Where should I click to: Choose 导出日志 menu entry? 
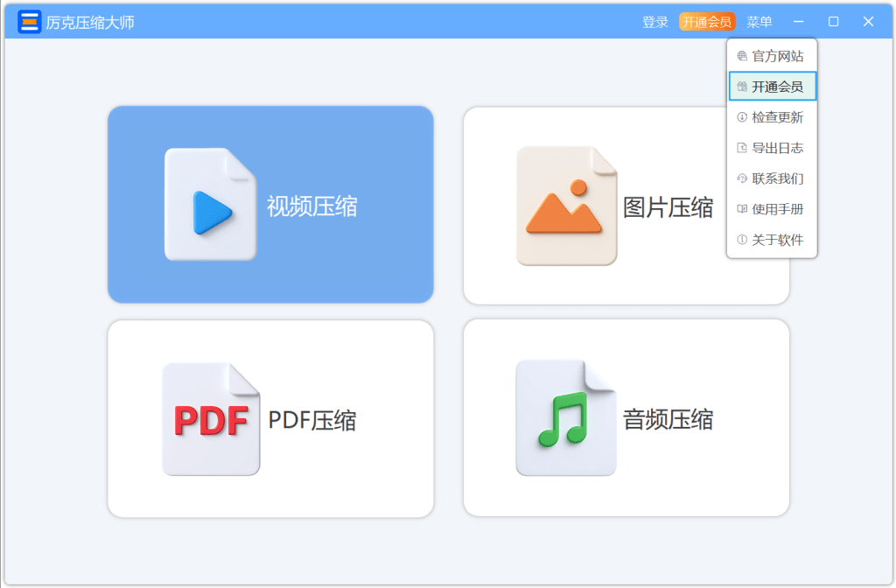772,148
